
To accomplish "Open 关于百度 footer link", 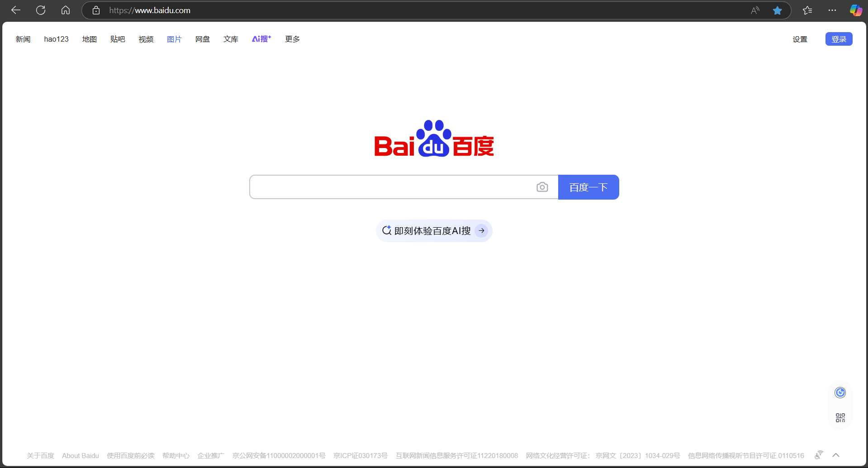I will pos(40,456).
